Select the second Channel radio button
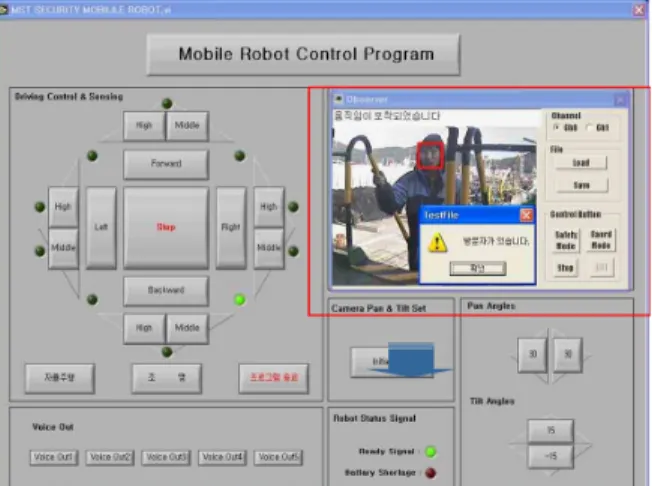Screen dimensions: 652x486 point(589,128)
